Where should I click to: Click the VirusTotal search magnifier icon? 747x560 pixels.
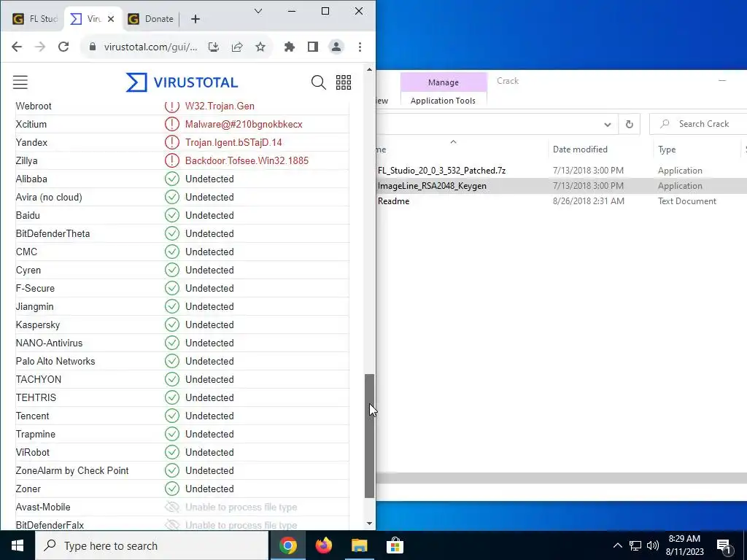pyautogui.click(x=318, y=82)
